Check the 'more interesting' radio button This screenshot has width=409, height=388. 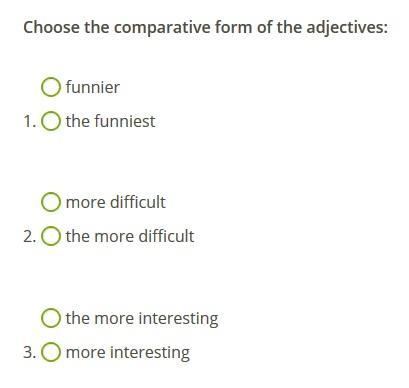pos(51,352)
